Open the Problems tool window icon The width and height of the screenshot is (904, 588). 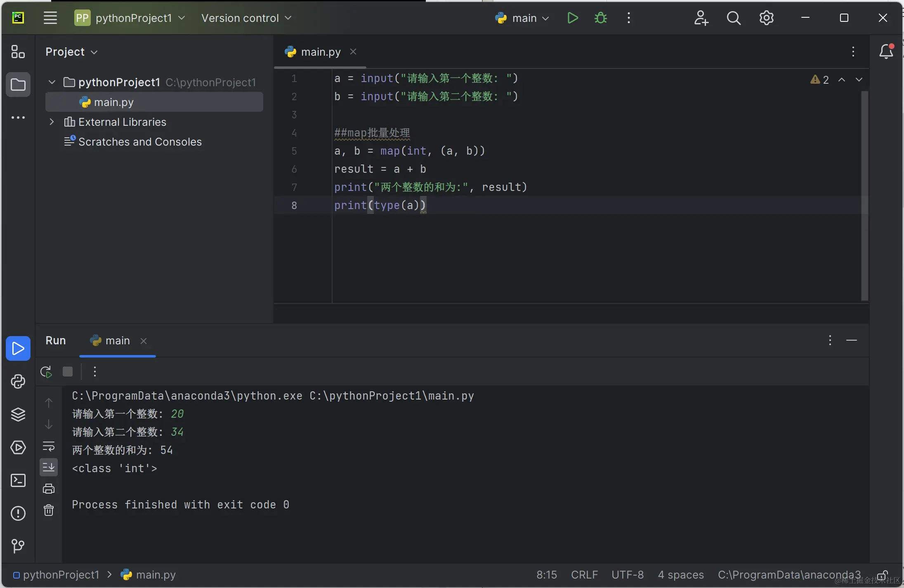point(18,513)
